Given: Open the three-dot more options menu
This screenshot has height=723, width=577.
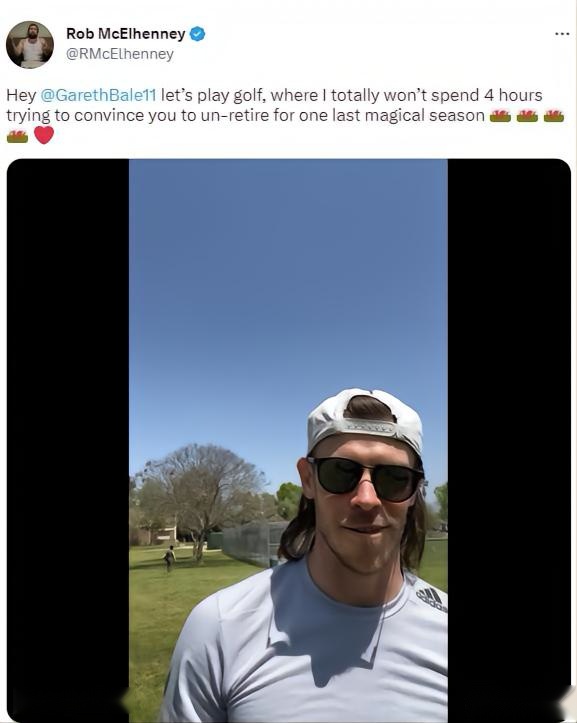Looking at the screenshot, I should (x=562, y=34).
